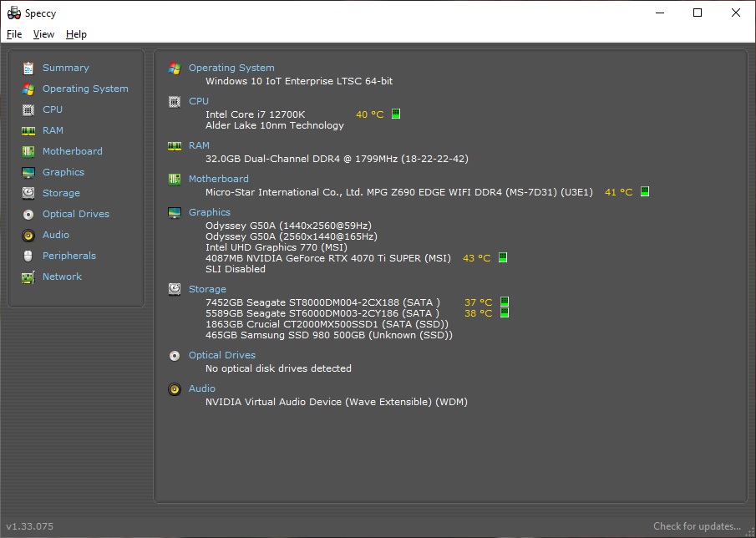Click the Intel UHD Graphics 770 line
756x538 pixels.
277,248
